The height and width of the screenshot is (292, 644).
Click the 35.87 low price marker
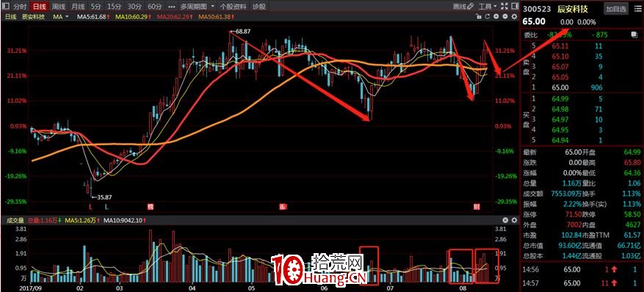[104, 197]
